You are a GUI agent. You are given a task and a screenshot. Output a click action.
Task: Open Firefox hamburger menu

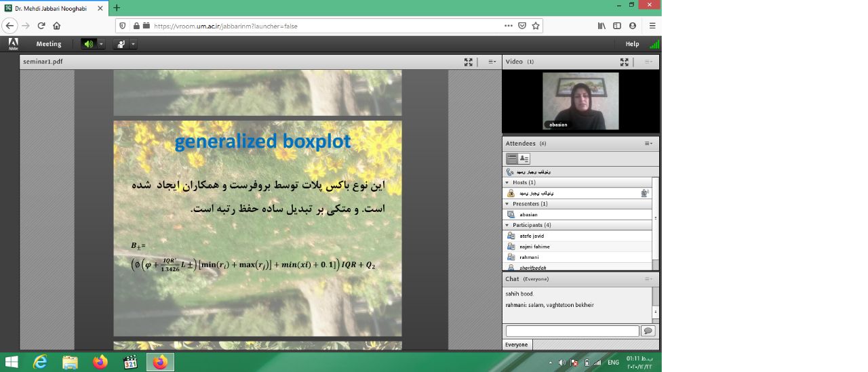click(652, 26)
